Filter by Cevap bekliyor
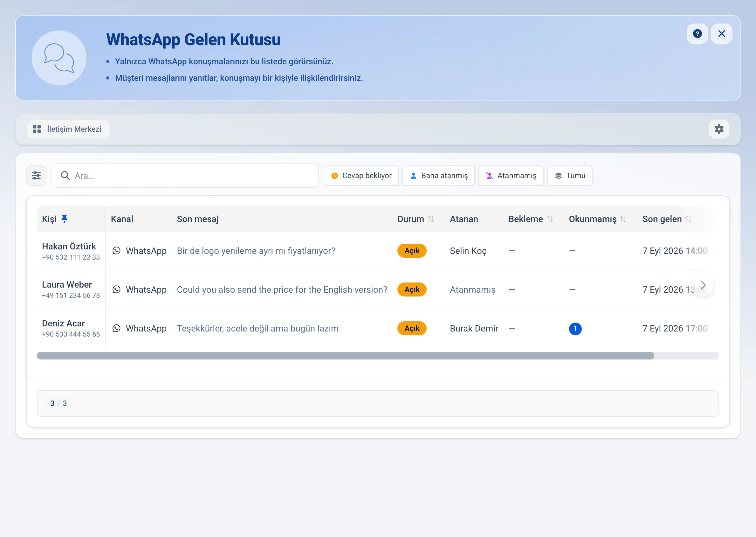 coord(361,176)
